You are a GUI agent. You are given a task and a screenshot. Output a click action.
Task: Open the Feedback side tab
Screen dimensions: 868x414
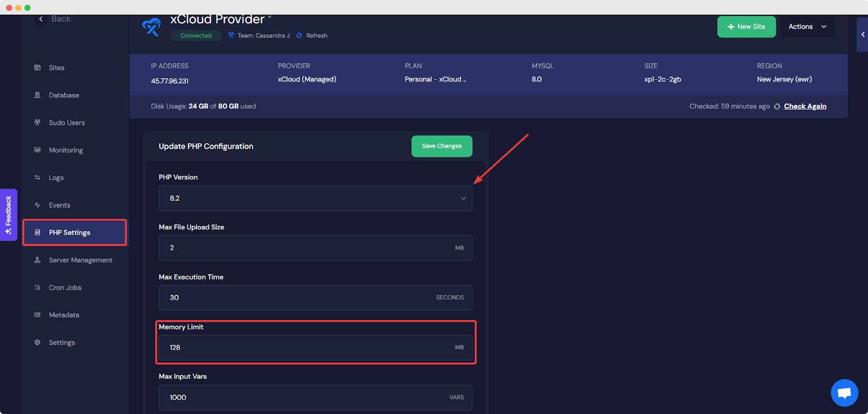[x=9, y=215]
